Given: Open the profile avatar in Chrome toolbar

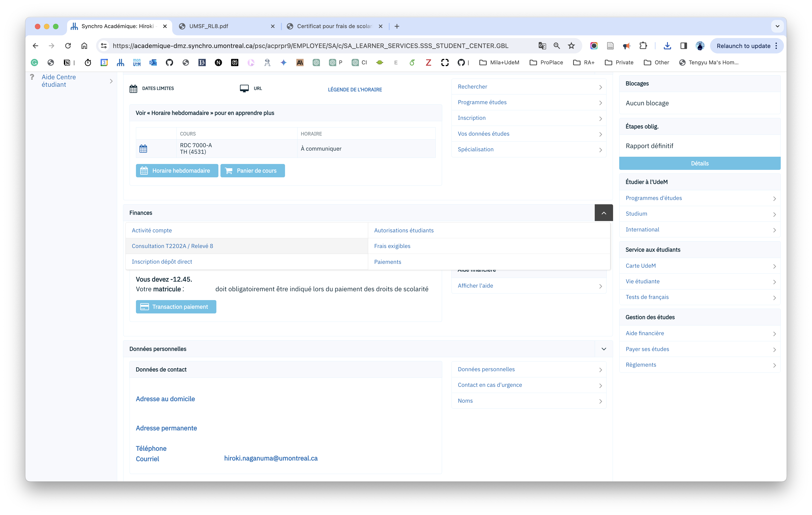Looking at the screenshot, I should click(x=700, y=46).
